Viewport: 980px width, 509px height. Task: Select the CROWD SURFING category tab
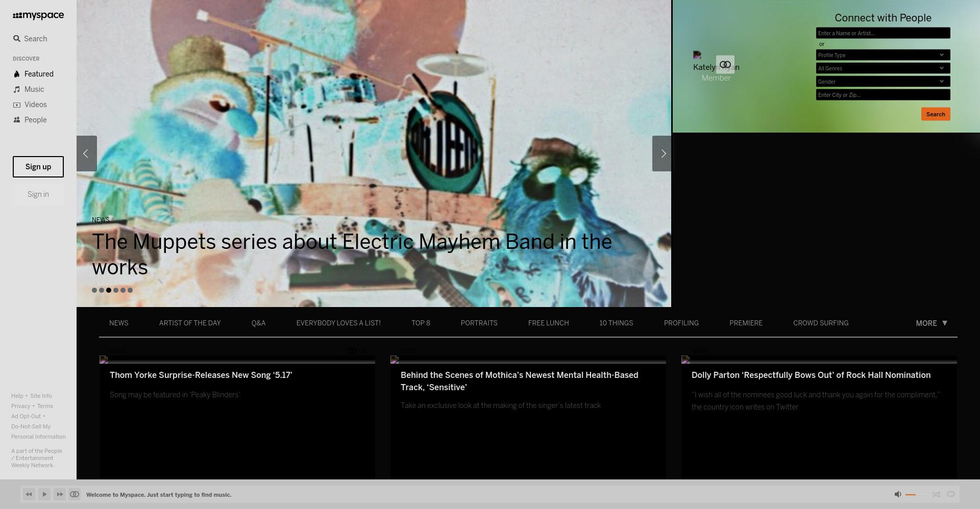[x=821, y=323]
